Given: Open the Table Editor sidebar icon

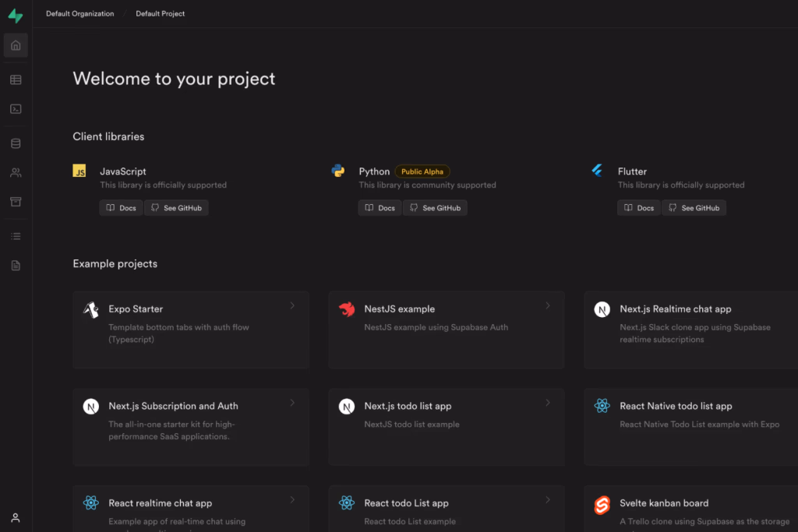Looking at the screenshot, I should [x=16, y=80].
